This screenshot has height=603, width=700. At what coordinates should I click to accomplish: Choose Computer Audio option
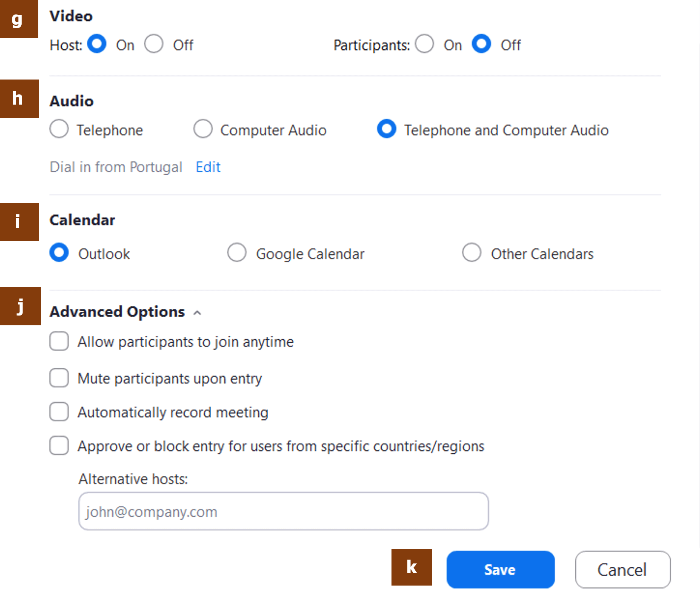[203, 129]
